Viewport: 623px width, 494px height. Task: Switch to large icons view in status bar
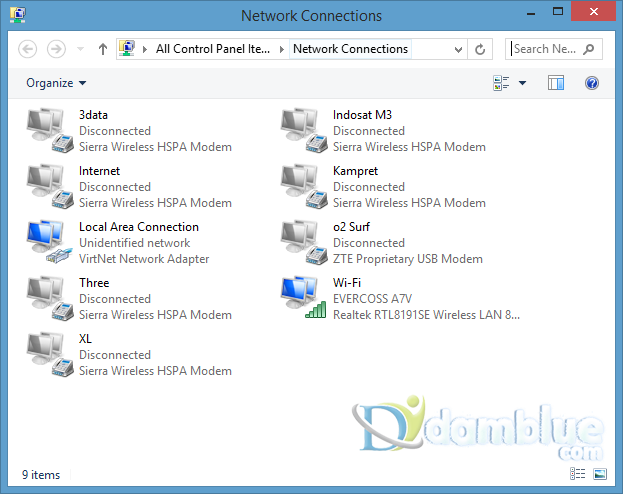(600, 474)
